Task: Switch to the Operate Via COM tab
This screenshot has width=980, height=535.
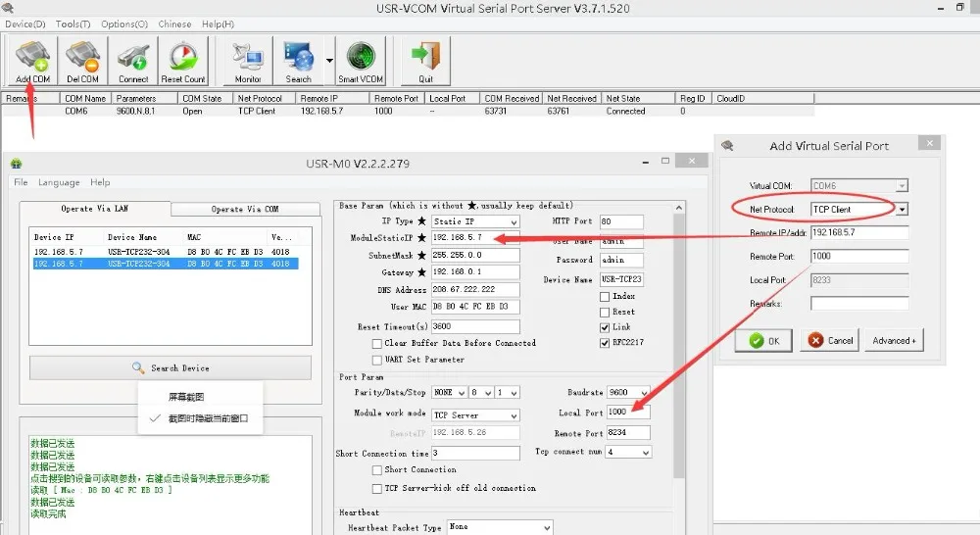Action: pyautogui.click(x=245, y=209)
